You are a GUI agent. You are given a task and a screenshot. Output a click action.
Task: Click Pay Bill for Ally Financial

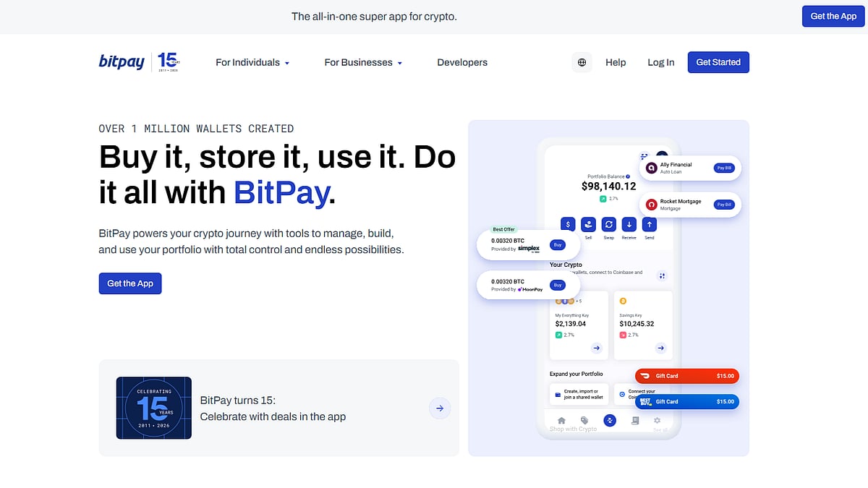723,168
